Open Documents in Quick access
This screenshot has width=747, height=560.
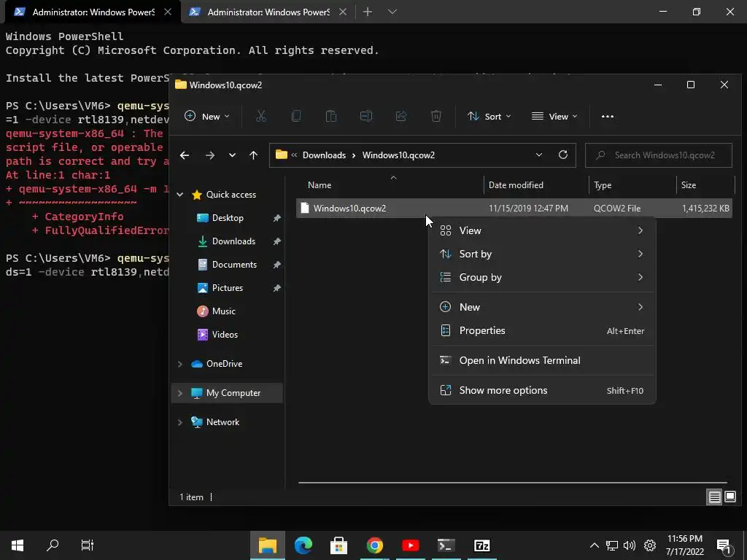point(234,265)
